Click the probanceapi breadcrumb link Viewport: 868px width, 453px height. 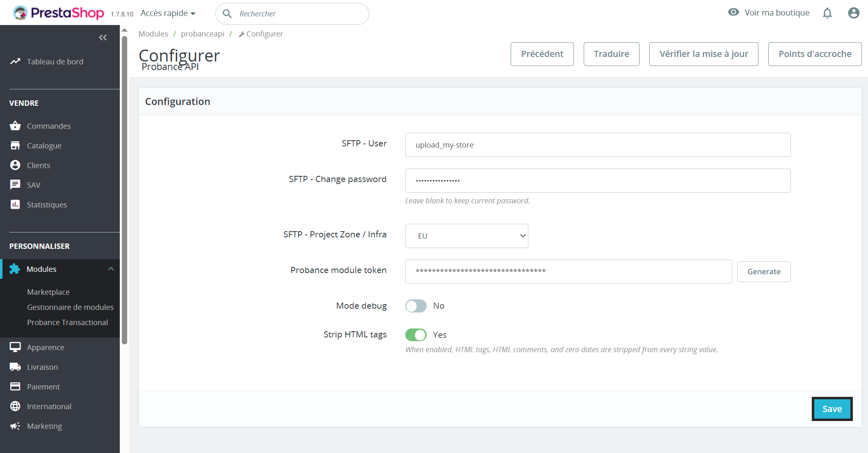click(202, 34)
